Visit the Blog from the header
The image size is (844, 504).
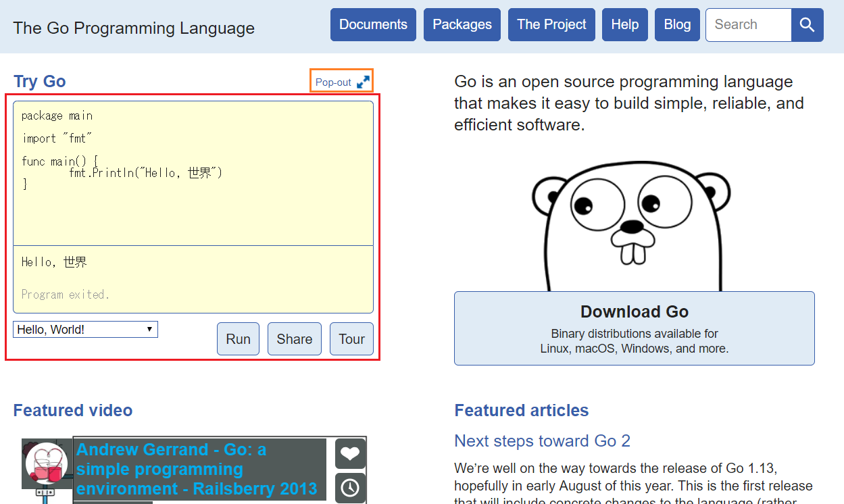coord(677,25)
